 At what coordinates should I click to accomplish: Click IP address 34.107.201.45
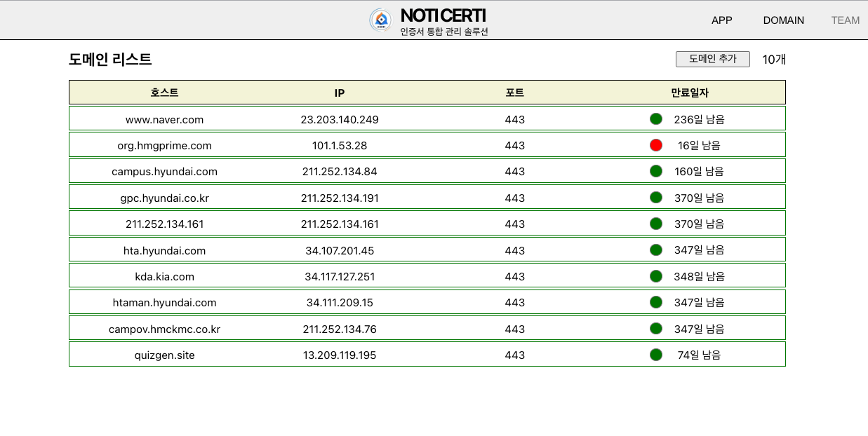point(340,251)
